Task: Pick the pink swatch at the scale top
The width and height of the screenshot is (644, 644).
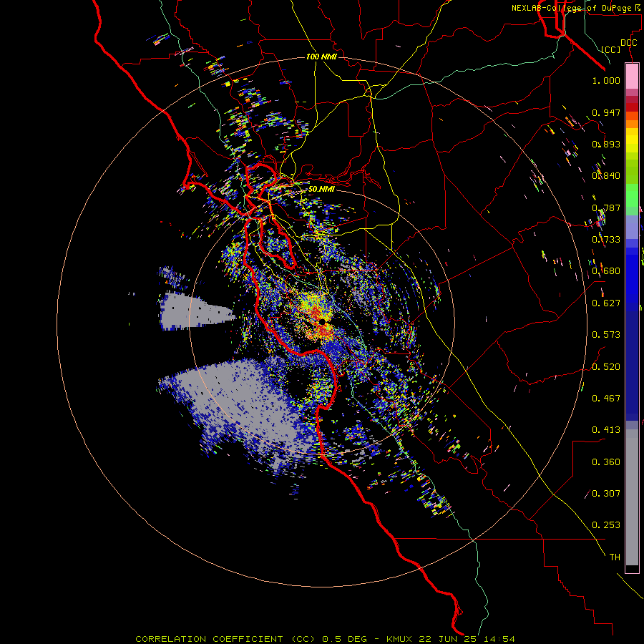Action: pos(632,77)
